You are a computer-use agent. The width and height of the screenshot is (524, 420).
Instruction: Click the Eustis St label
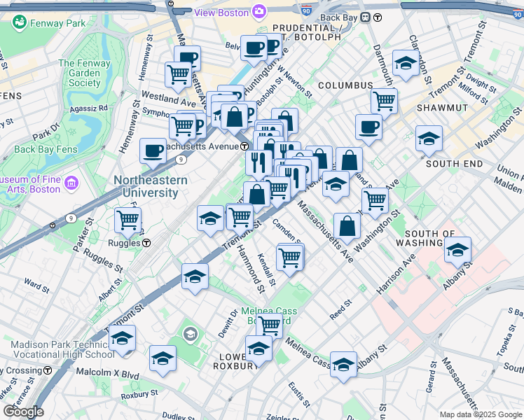(x=299, y=395)
